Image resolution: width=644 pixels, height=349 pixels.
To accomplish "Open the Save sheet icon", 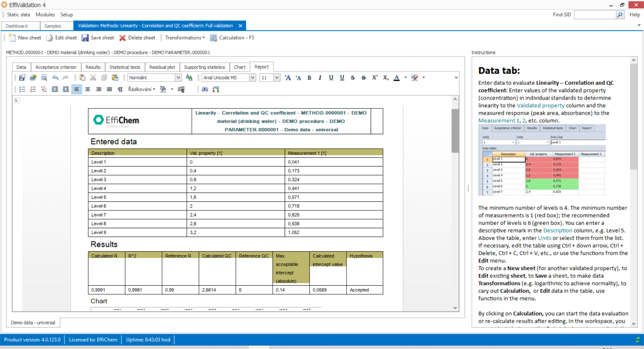I will [86, 38].
